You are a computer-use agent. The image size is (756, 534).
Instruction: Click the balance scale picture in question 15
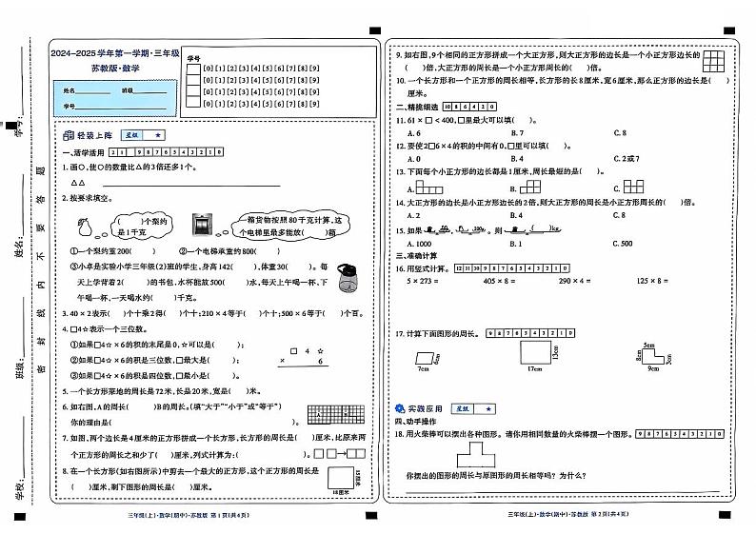[x=493, y=229]
